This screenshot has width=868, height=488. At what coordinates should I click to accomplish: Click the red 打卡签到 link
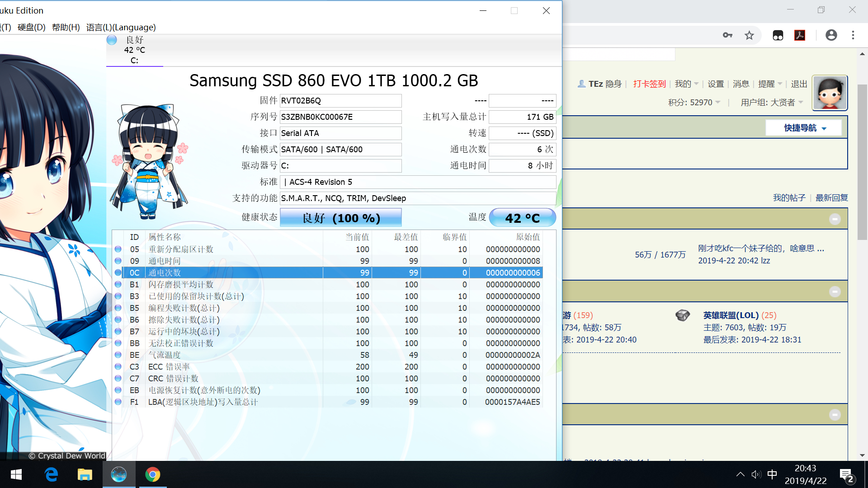pos(649,84)
